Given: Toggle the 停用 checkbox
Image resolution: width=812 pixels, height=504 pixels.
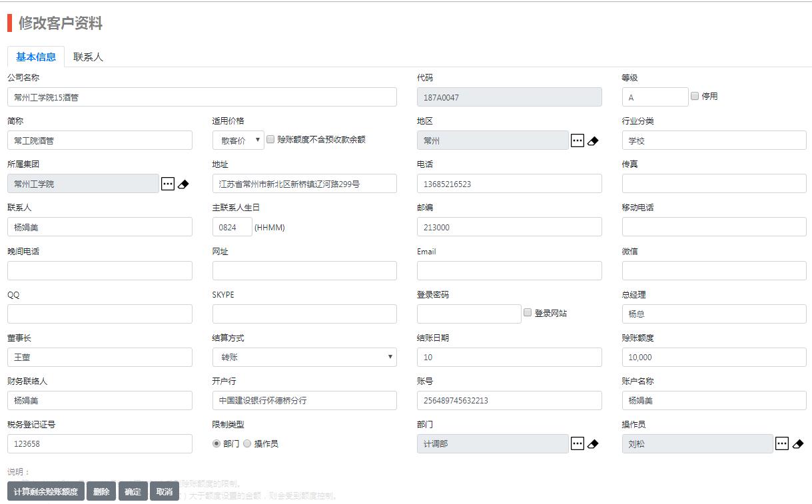Looking at the screenshot, I should point(695,96).
